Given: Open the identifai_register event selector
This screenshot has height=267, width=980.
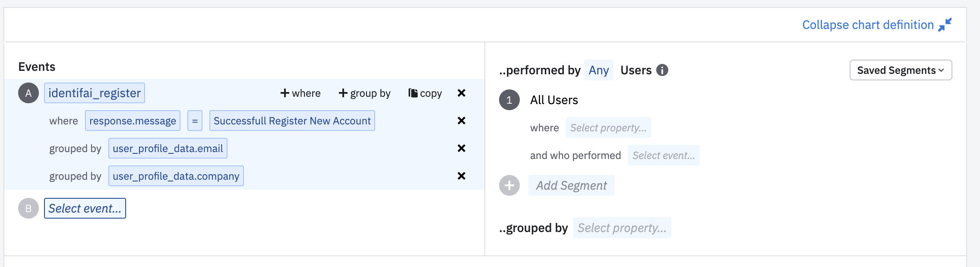Looking at the screenshot, I should click(95, 93).
